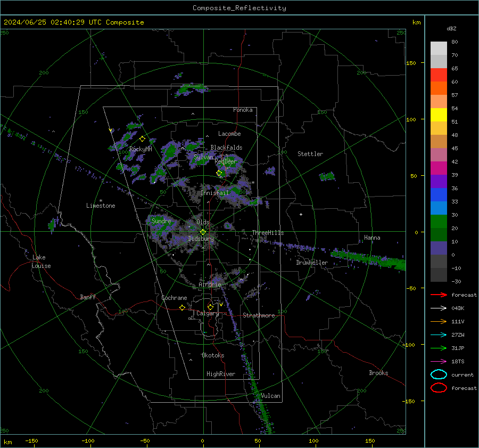Viewport: 479px width, 448px height.
Task: Click the Blackfalds label
Action: click(226, 148)
